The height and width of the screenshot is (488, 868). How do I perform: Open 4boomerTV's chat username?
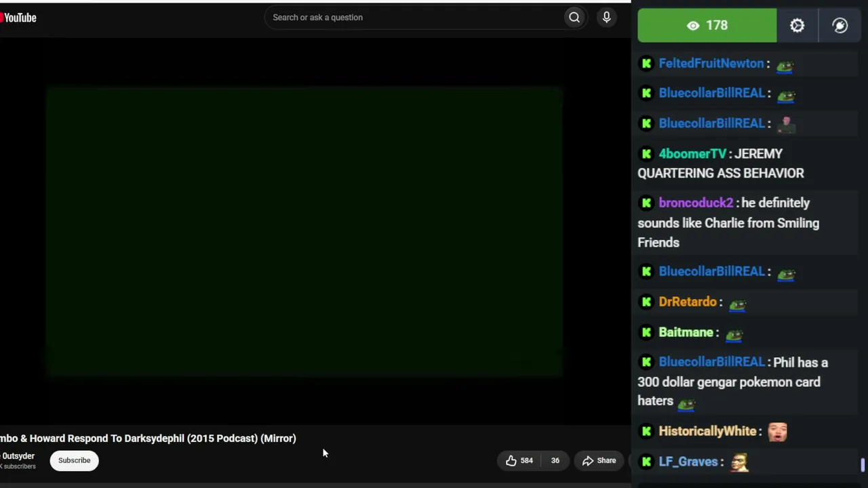tap(692, 154)
